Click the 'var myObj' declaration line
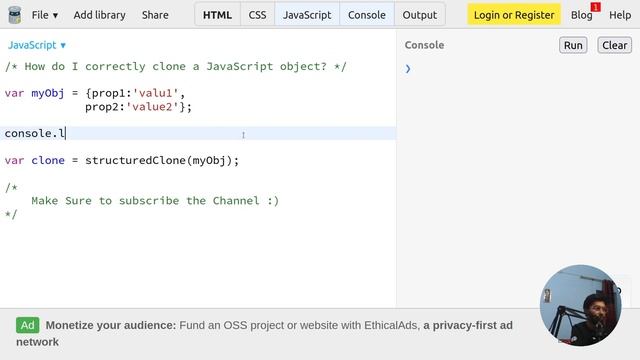This screenshot has height=360, width=640. coord(95,93)
